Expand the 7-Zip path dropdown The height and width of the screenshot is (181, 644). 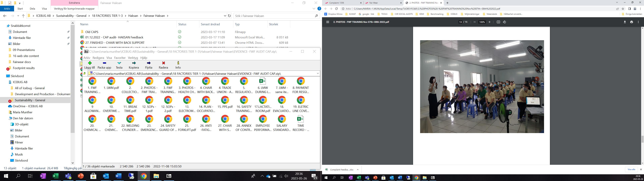[317, 74]
